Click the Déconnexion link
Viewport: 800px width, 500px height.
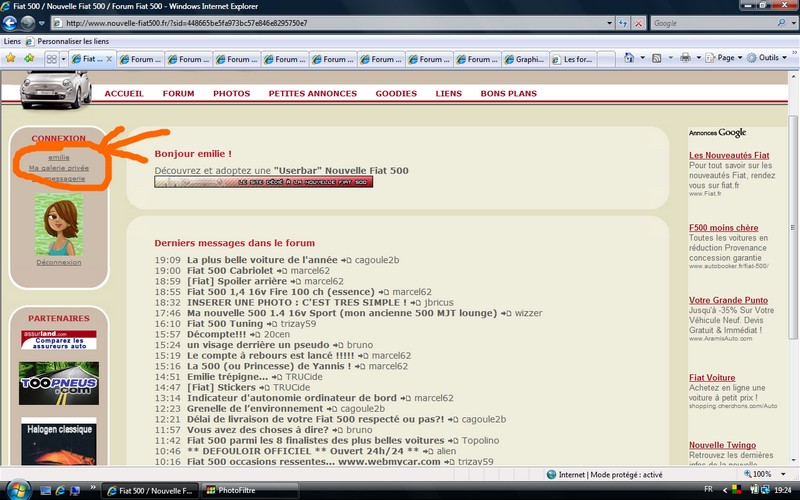point(59,262)
